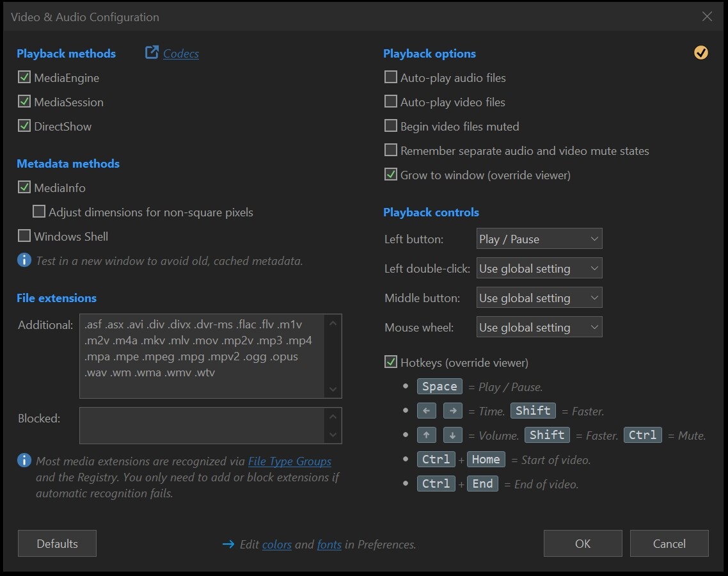The image size is (728, 576).
Task: Click the Playback controls heading
Action: point(431,212)
